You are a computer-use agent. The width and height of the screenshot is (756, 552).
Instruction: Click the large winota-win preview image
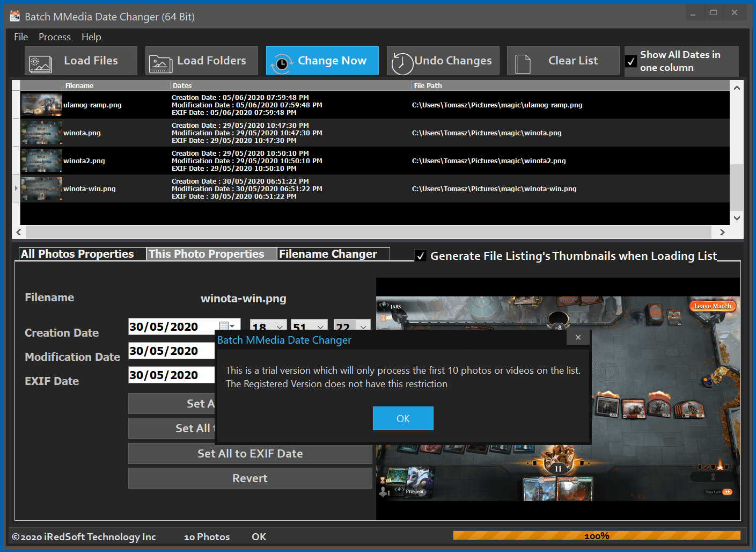pos(558,398)
